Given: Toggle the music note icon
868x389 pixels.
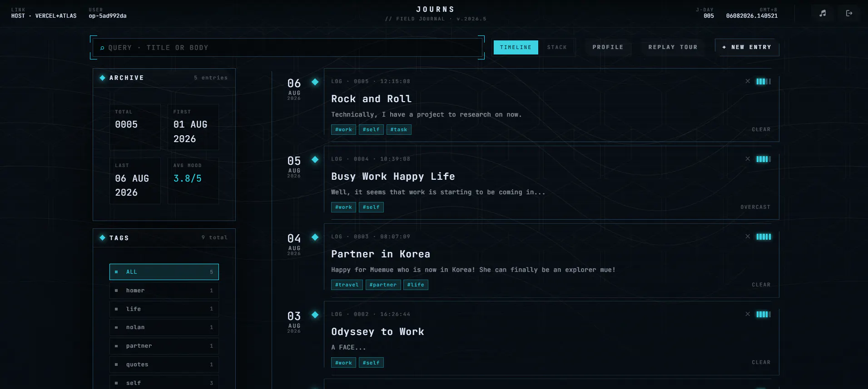Looking at the screenshot, I should (823, 13).
